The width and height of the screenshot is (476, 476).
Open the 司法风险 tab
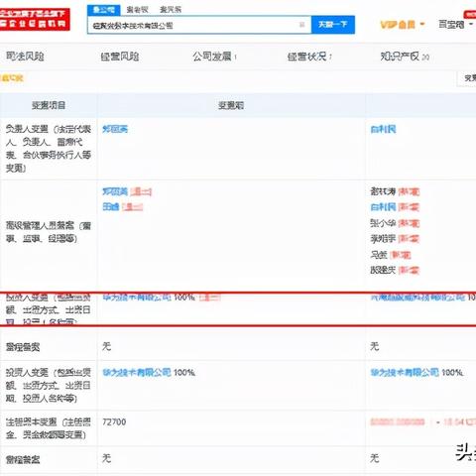[25, 57]
